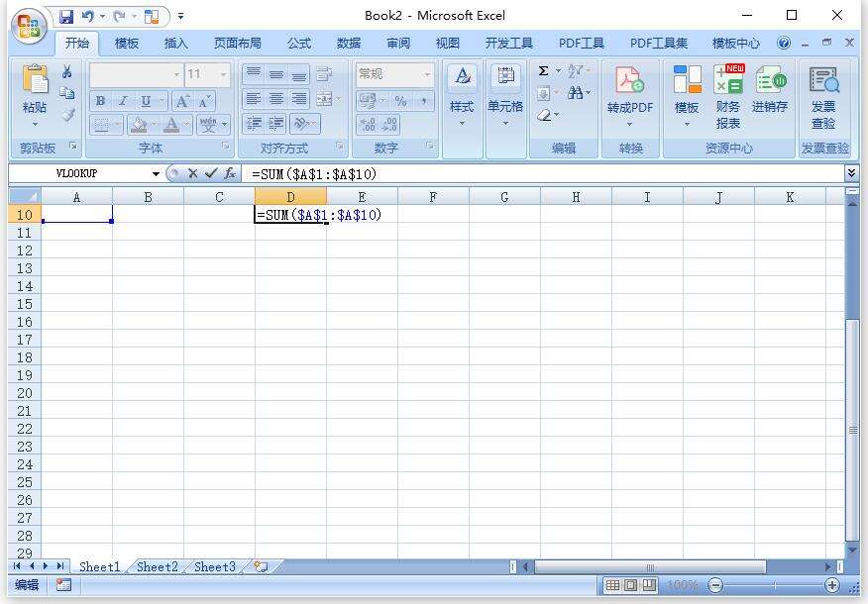Image resolution: width=868 pixels, height=604 pixels.
Task: Click 转成PDF convert button
Action: tap(630, 96)
